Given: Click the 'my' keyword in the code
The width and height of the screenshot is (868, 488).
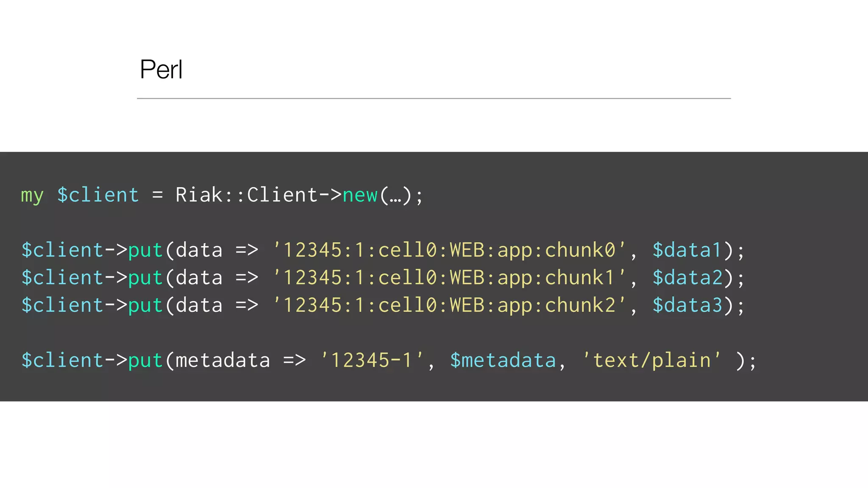Looking at the screenshot, I should coord(32,196).
